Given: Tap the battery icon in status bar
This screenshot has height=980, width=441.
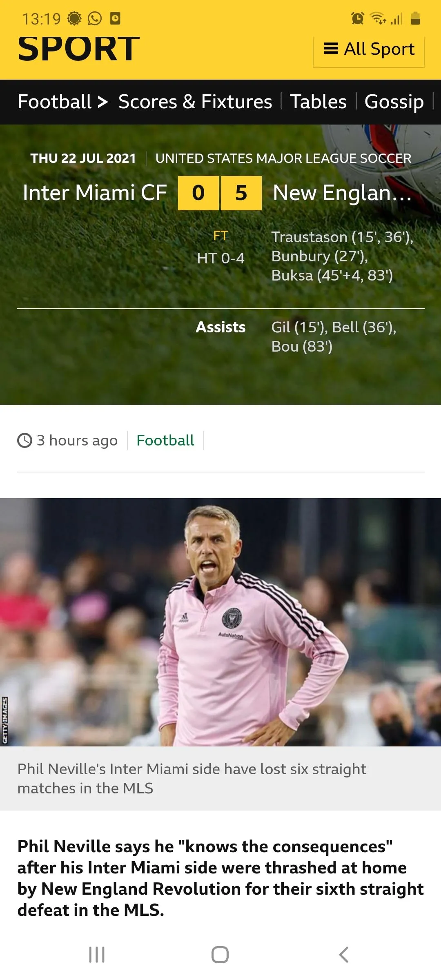Looking at the screenshot, I should tap(416, 18).
